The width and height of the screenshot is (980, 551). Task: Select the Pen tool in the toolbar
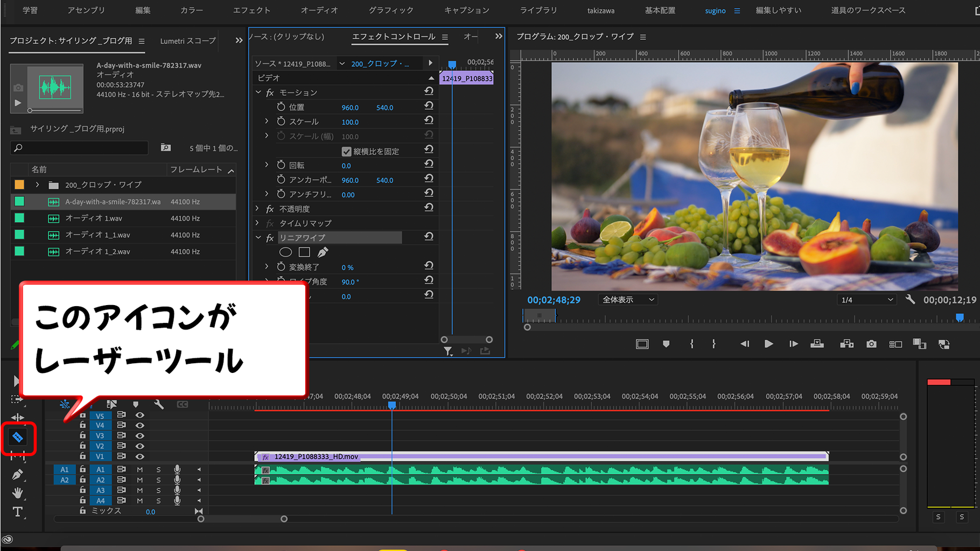click(x=18, y=474)
